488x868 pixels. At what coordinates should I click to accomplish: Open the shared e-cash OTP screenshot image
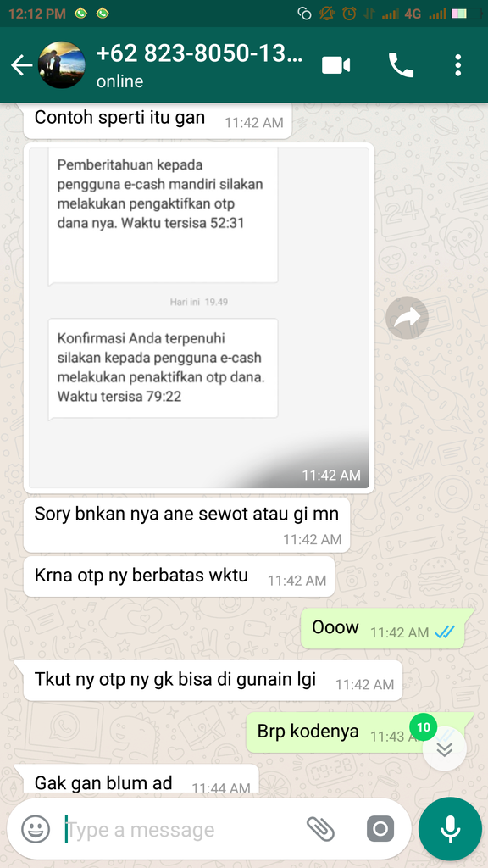[199, 318]
